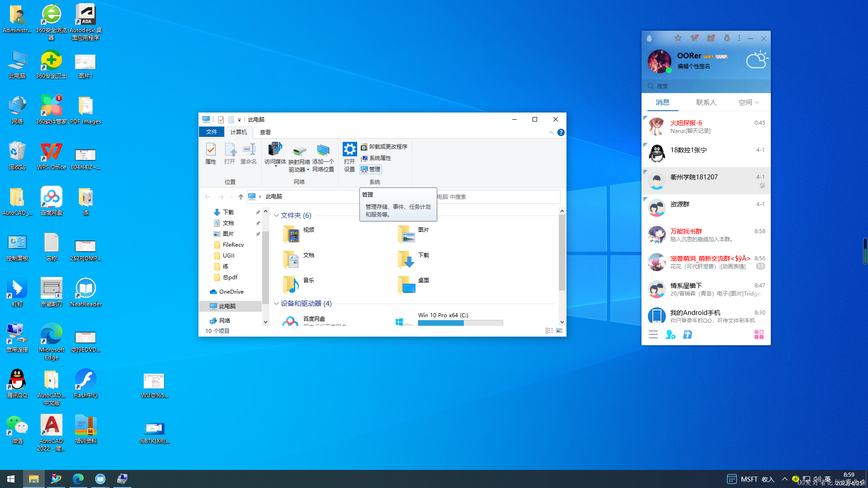Collapse the 设备和驱动器 (4) group

[276, 304]
